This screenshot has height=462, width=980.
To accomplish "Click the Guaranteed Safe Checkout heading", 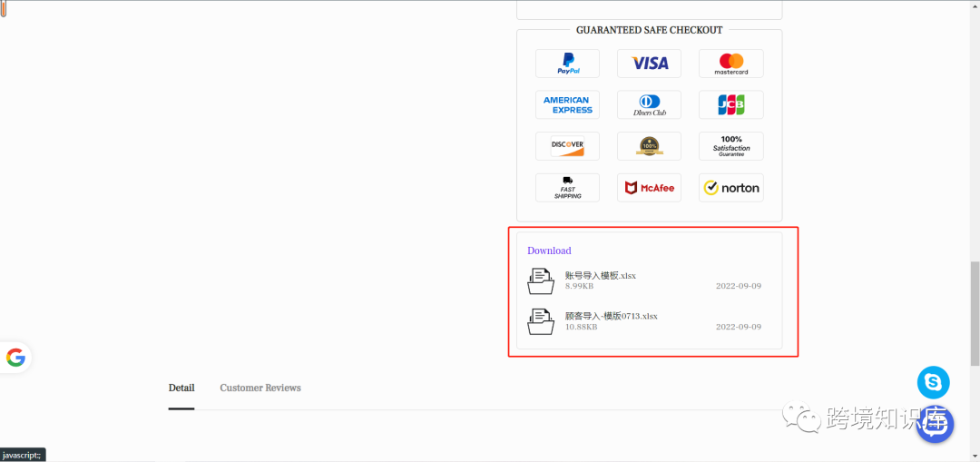I will pos(650,30).
